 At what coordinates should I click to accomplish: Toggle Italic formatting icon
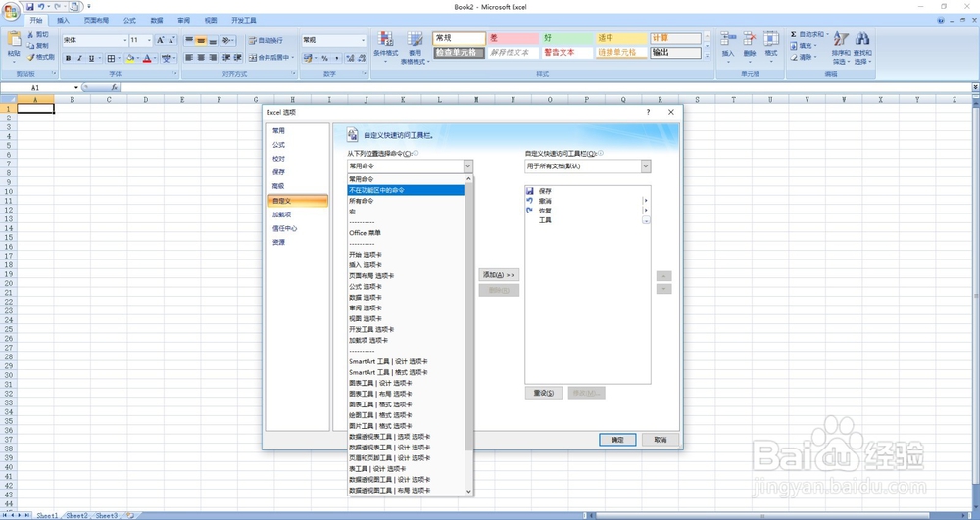tap(79, 58)
